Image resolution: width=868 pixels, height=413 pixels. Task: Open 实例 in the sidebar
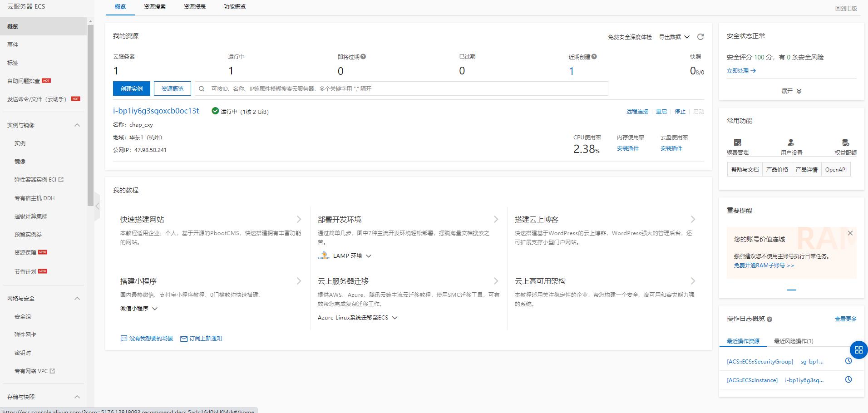coord(20,143)
